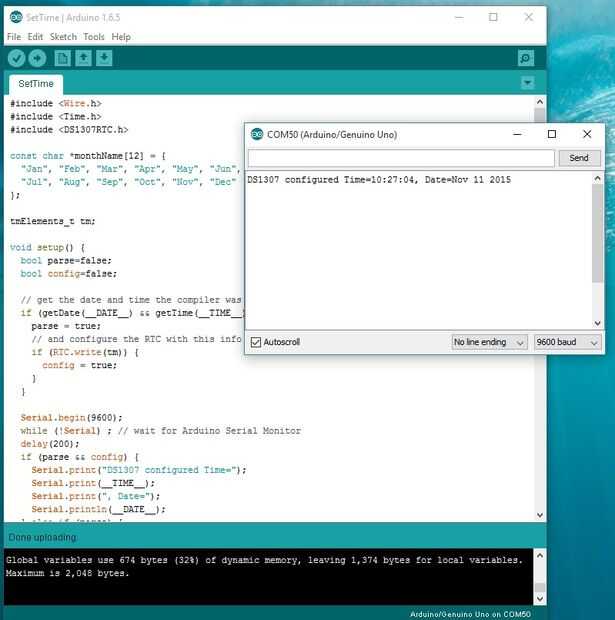
Task: Open the Edit menu
Action: click(35, 37)
